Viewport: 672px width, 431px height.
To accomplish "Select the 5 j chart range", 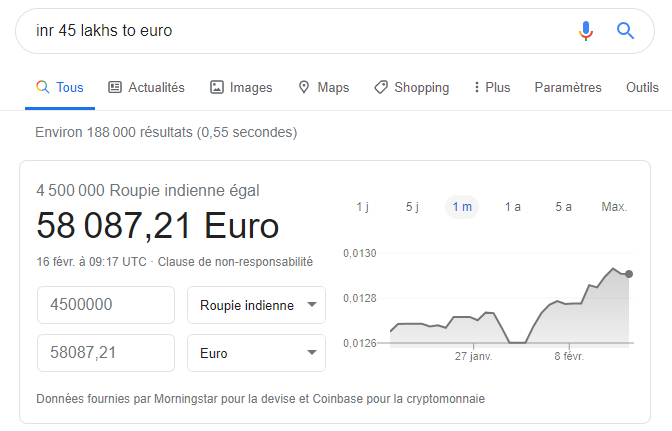I will click(412, 207).
